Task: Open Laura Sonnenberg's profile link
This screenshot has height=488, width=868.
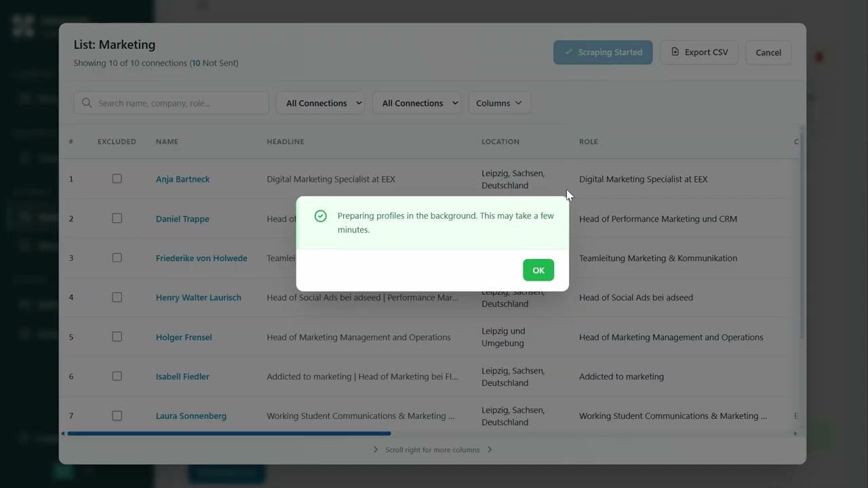Action: click(191, 416)
